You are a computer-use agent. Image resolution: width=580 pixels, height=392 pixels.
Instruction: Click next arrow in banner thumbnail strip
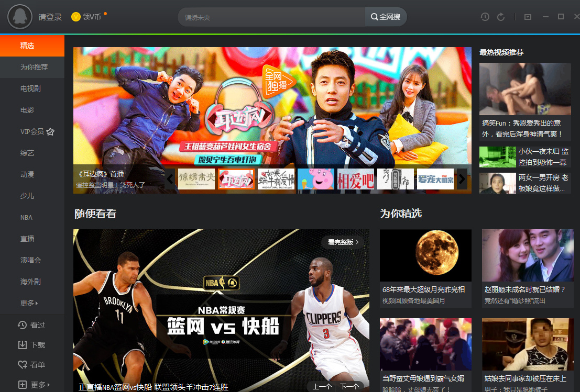pos(462,179)
